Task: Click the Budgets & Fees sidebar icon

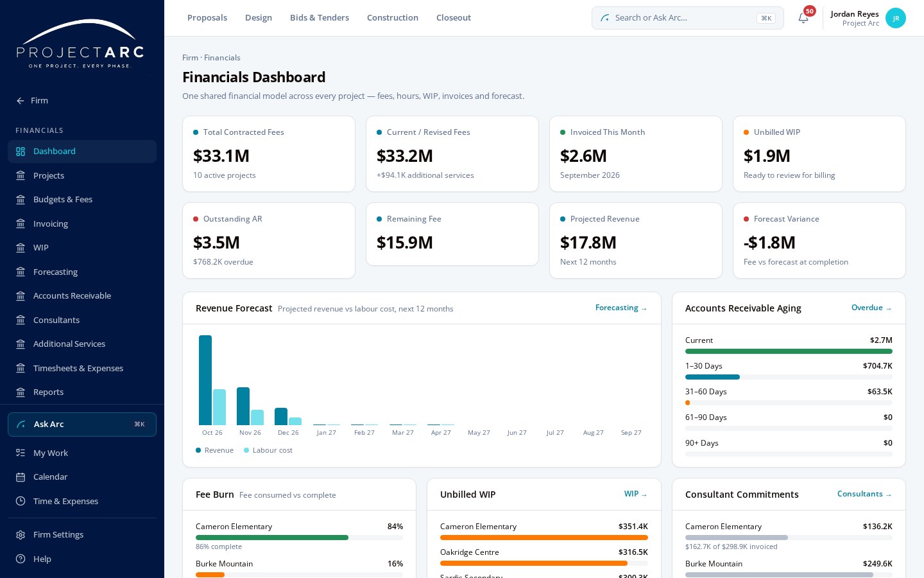Action: click(x=21, y=200)
